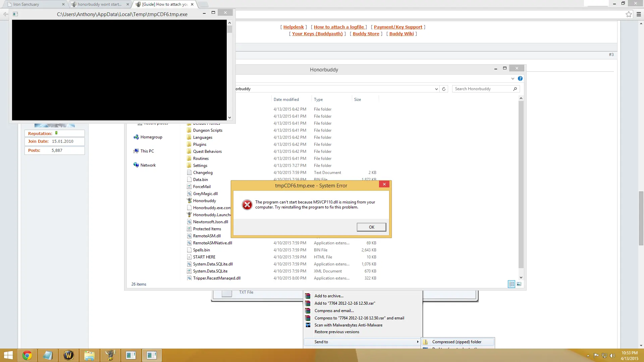The image size is (644, 362).
Task: Select the Dungeon Scripts folder
Action: pos(208,130)
